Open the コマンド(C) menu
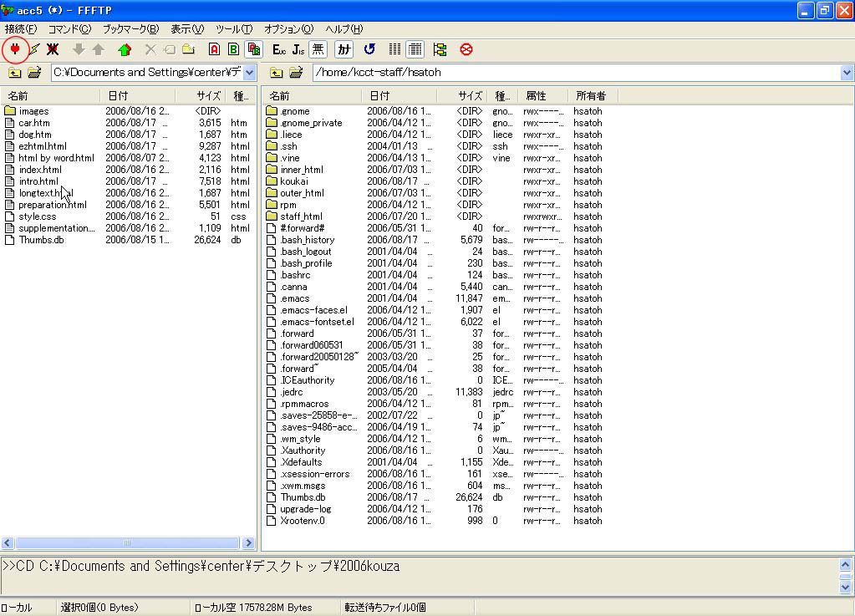The image size is (855, 616). point(69,29)
